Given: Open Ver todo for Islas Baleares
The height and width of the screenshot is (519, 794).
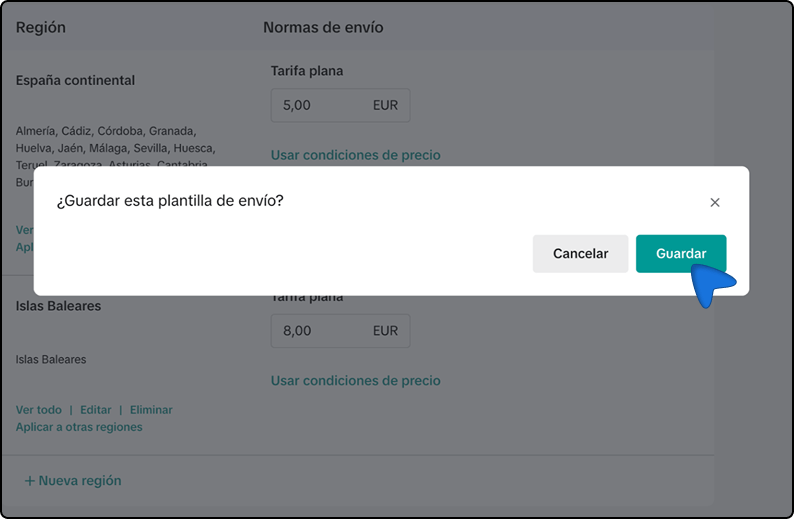Looking at the screenshot, I should pyautogui.click(x=38, y=410).
